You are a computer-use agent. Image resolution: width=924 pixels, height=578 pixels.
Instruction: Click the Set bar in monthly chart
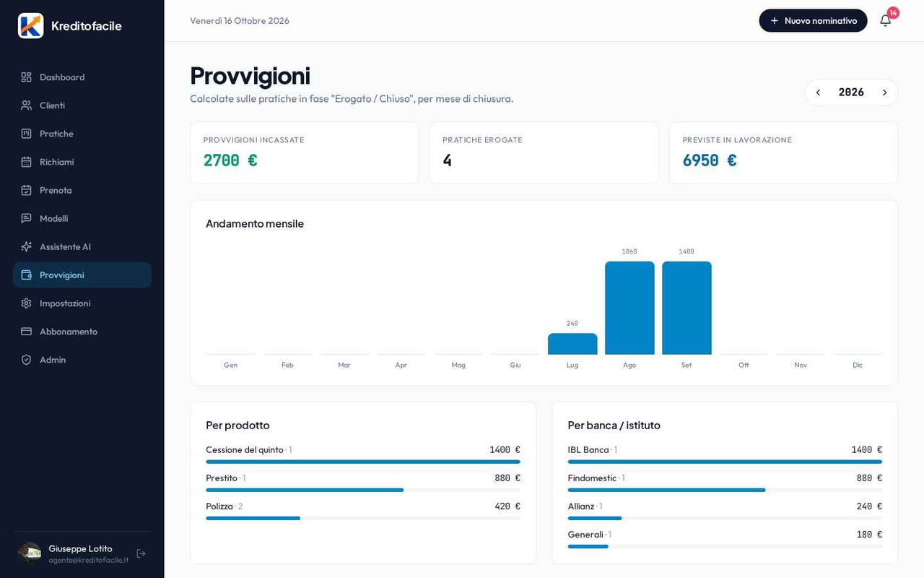[687, 308]
